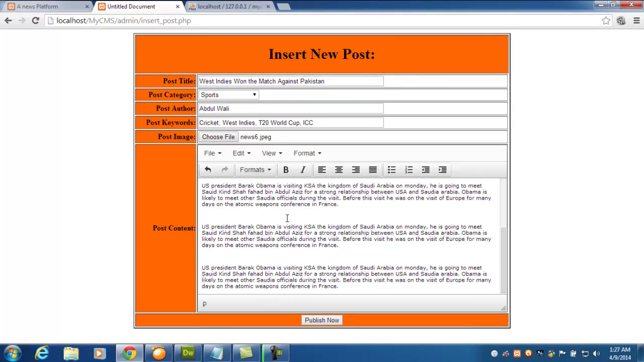Open the Post Category dropdown
The height and width of the screenshot is (362, 644).
coord(228,95)
